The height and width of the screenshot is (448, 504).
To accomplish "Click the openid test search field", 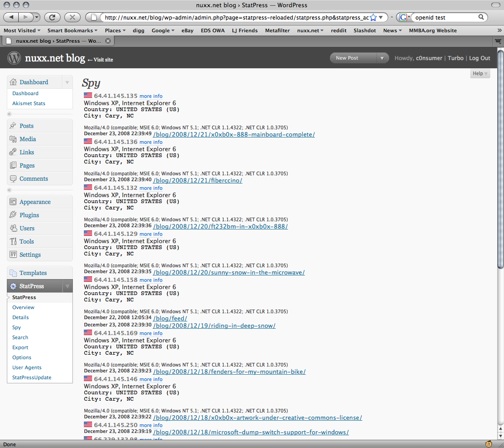I will pyautogui.click(x=445, y=17).
